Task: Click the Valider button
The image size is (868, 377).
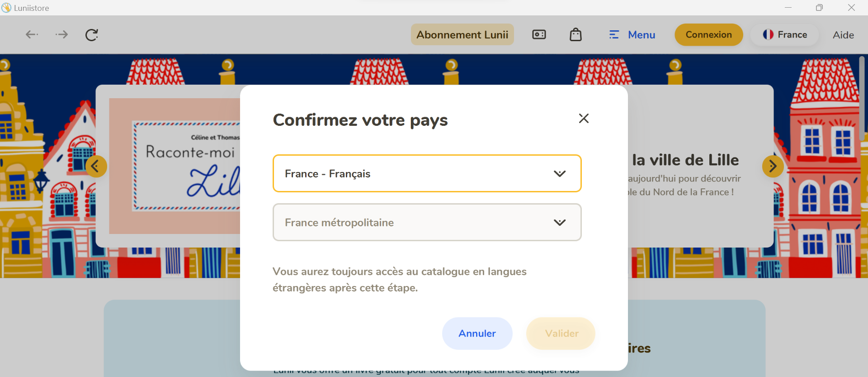Action: point(561,334)
